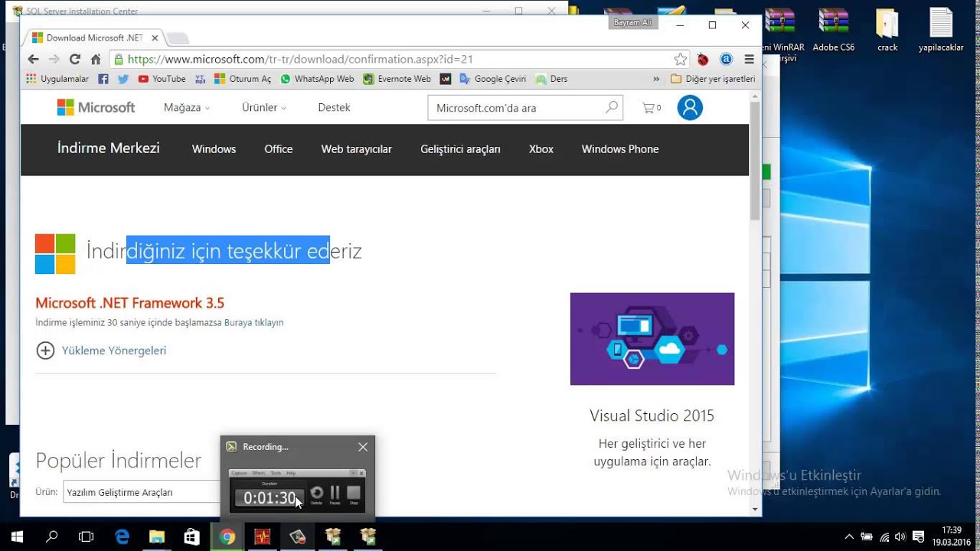Delete the current recording
This screenshot has width=980, height=551.
[x=316, y=494]
